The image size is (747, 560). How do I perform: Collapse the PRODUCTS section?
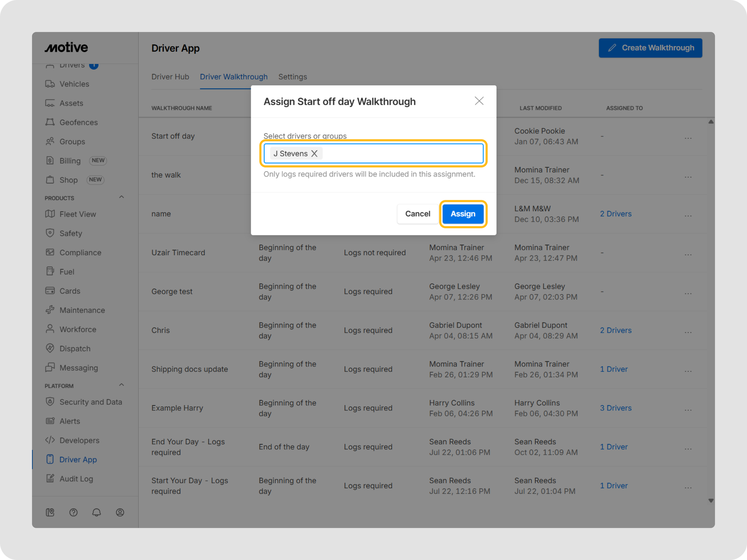point(122,197)
